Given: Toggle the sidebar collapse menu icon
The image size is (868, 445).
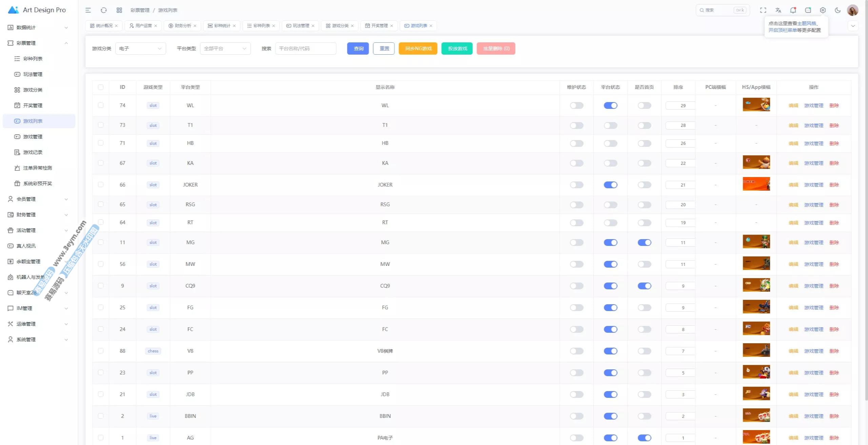Looking at the screenshot, I should tap(88, 10).
